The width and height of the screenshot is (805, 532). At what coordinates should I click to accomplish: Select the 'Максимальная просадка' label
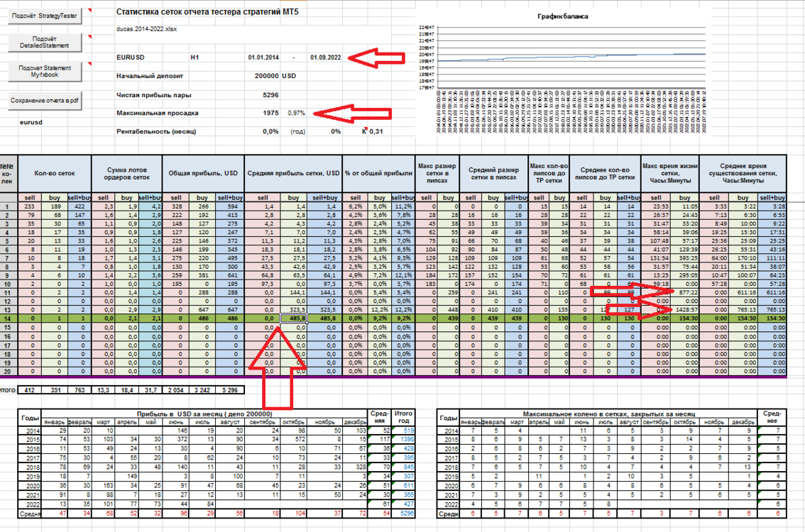click(x=157, y=113)
